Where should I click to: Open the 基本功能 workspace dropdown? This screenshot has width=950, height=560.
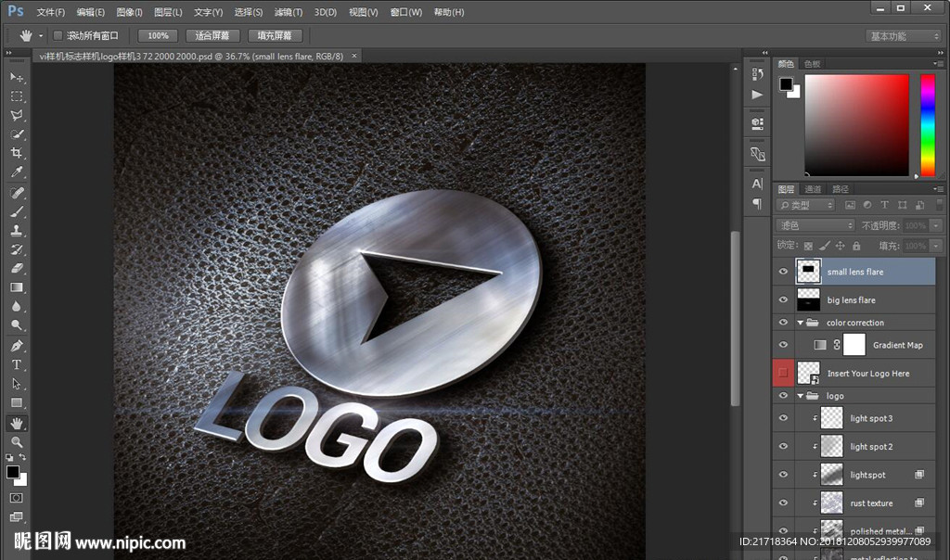point(904,36)
